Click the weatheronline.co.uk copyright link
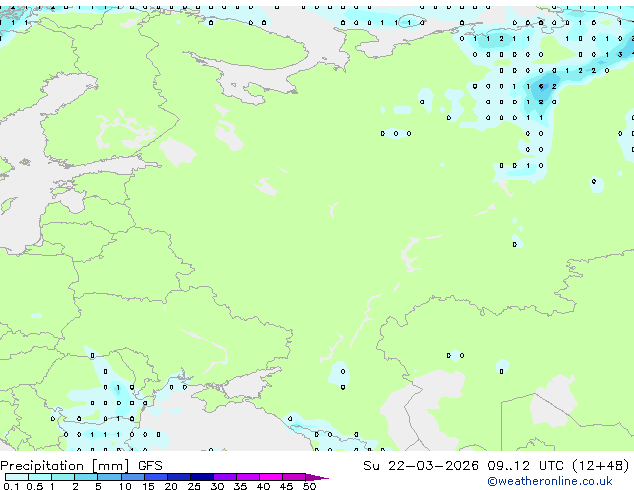Image resolution: width=634 pixels, height=490 pixels. pyautogui.click(x=550, y=481)
